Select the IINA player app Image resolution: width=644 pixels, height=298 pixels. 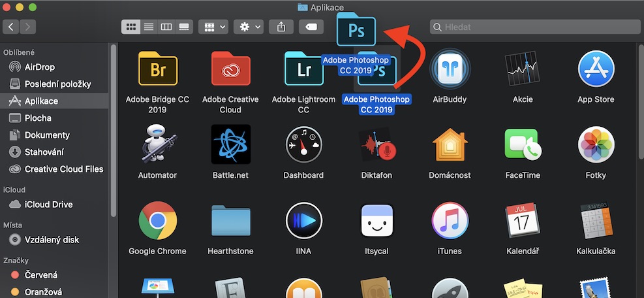click(x=304, y=221)
